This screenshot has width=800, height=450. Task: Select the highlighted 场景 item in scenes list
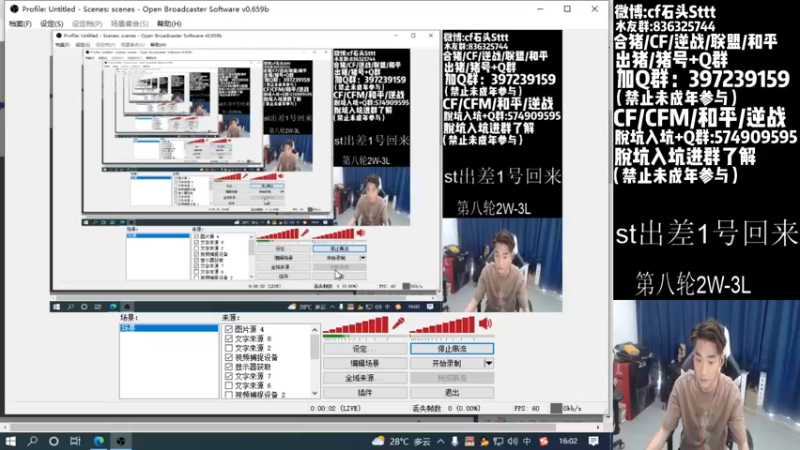point(169,328)
